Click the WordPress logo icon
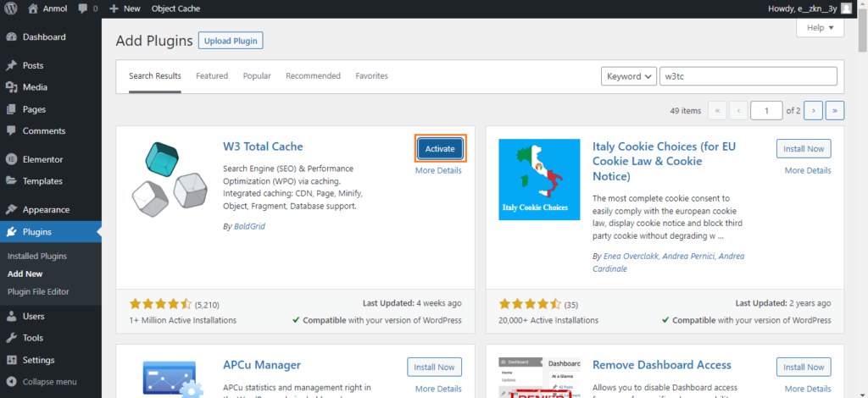This screenshot has height=398, width=868. pos(11,8)
